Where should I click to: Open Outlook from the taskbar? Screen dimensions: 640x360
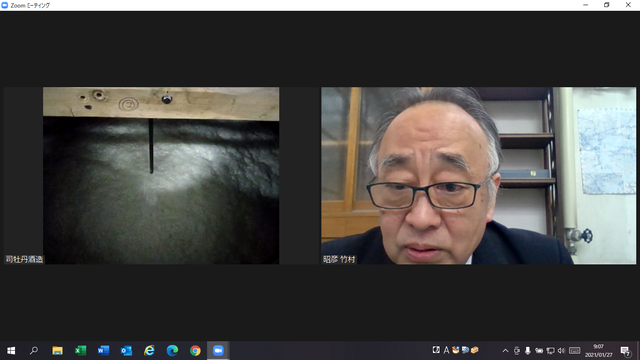(x=126, y=351)
